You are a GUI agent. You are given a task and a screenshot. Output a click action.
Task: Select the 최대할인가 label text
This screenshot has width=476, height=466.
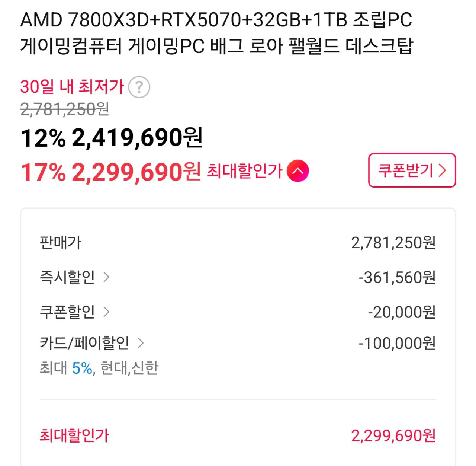[x=74, y=435]
